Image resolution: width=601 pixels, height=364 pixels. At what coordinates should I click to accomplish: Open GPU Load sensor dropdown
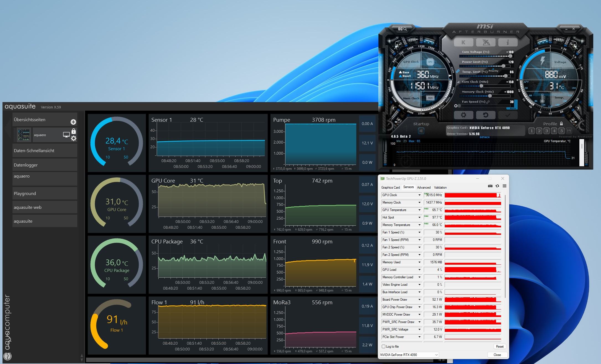pos(419,270)
